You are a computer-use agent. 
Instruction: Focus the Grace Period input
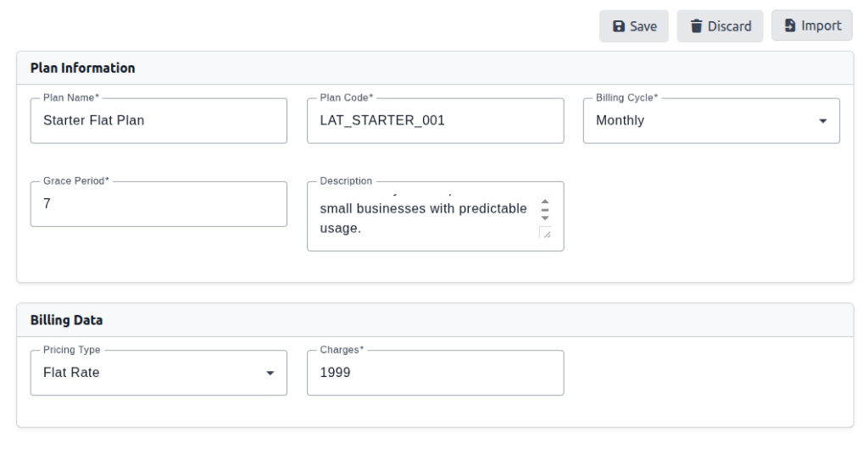pos(158,204)
